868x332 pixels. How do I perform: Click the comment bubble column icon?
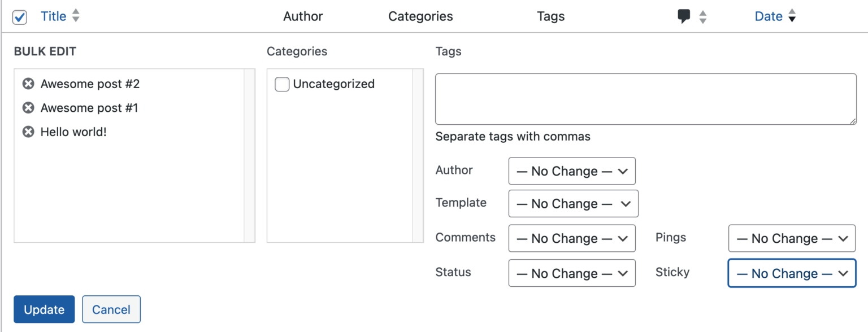pos(684,16)
